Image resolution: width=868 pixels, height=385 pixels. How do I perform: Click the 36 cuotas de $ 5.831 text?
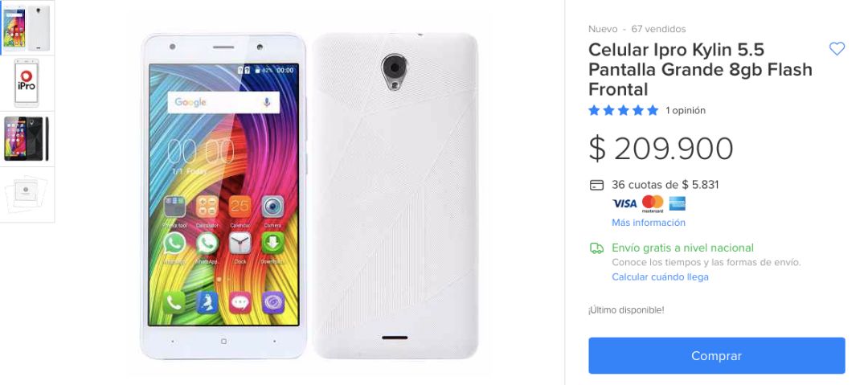(665, 185)
